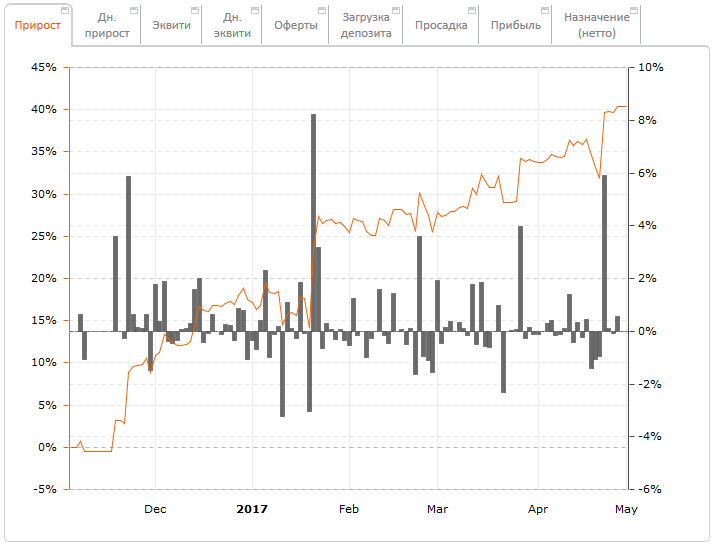Open the window icon on Эквити tab
The width and height of the screenshot is (714, 546).
194,10
